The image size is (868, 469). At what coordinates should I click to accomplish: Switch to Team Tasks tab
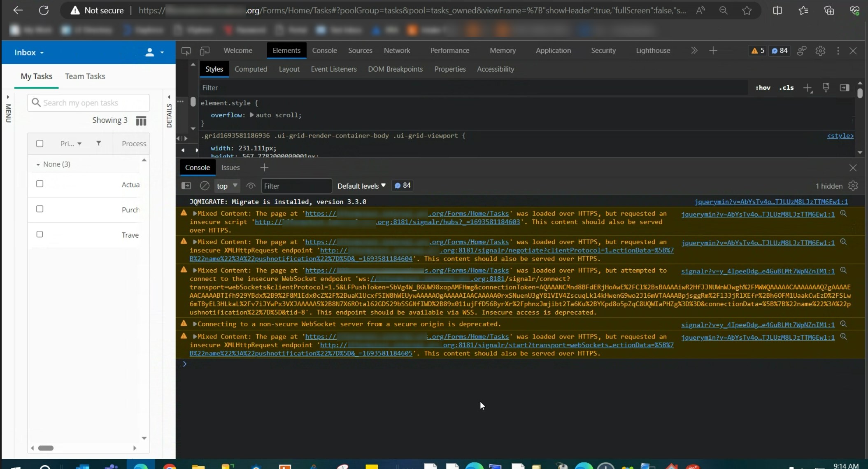[x=85, y=76]
